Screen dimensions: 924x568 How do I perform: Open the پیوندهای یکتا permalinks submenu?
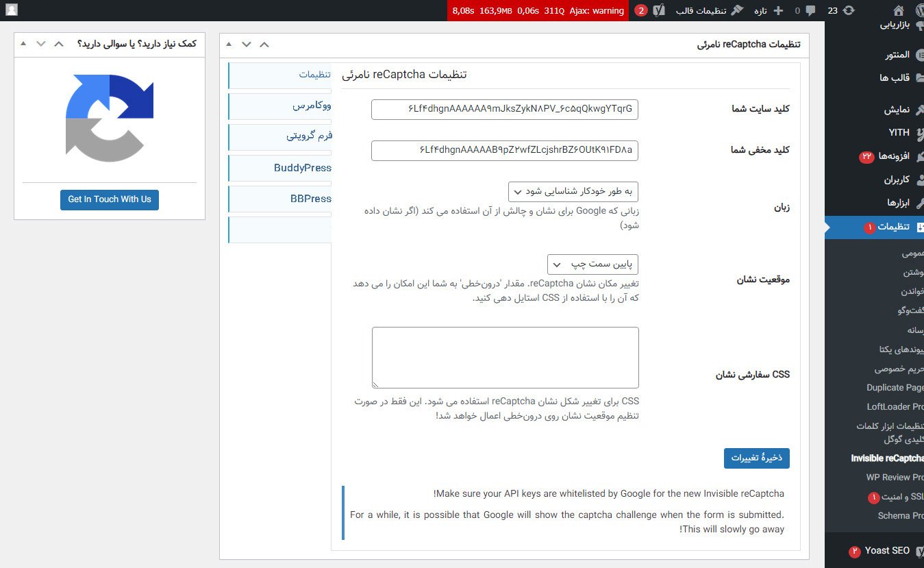pyautogui.click(x=901, y=349)
